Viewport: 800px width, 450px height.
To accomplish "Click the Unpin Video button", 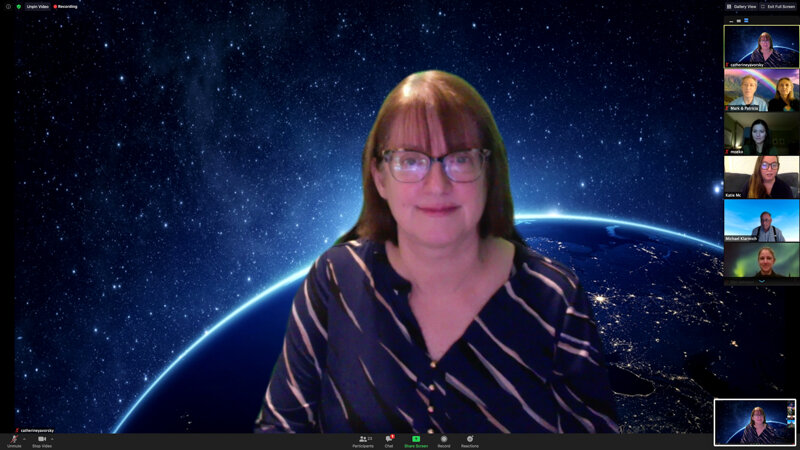I will point(38,7).
